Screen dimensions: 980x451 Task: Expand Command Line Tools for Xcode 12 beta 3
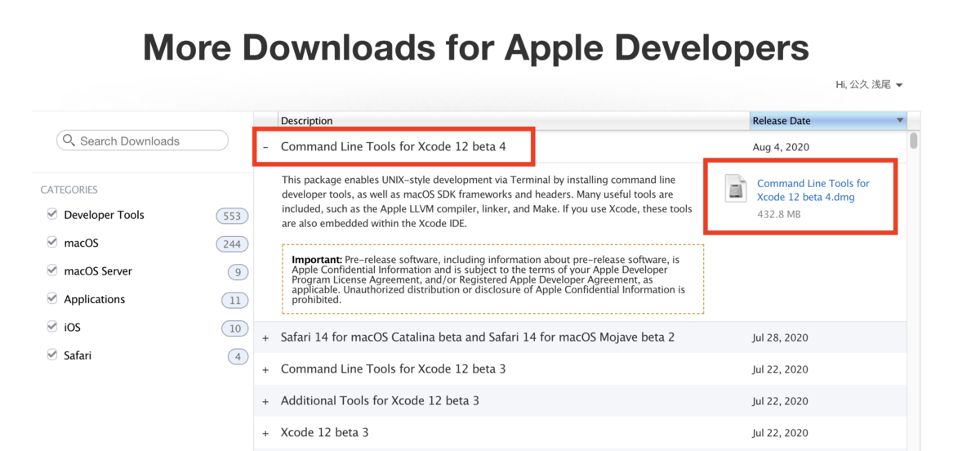click(x=265, y=369)
